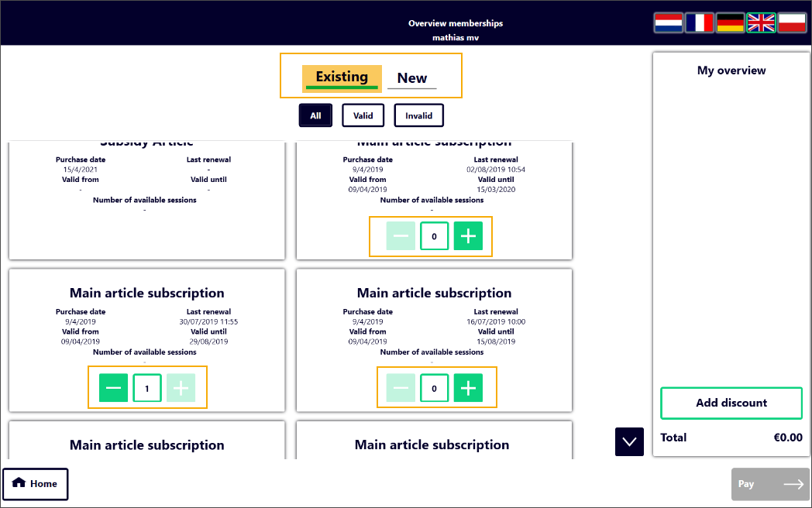Screen dimensions: 812x508
Task: Switch language to French flag
Action: click(x=699, y=23)
